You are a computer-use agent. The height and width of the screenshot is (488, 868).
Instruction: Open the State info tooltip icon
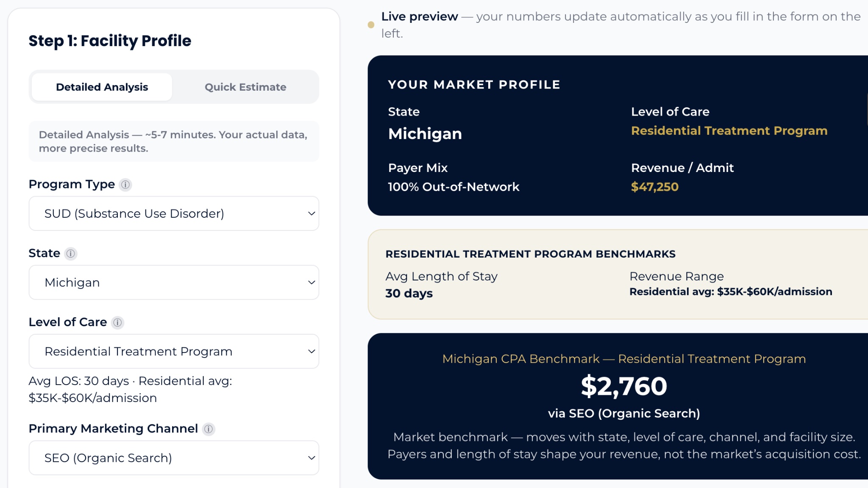(x=70, y=254)
